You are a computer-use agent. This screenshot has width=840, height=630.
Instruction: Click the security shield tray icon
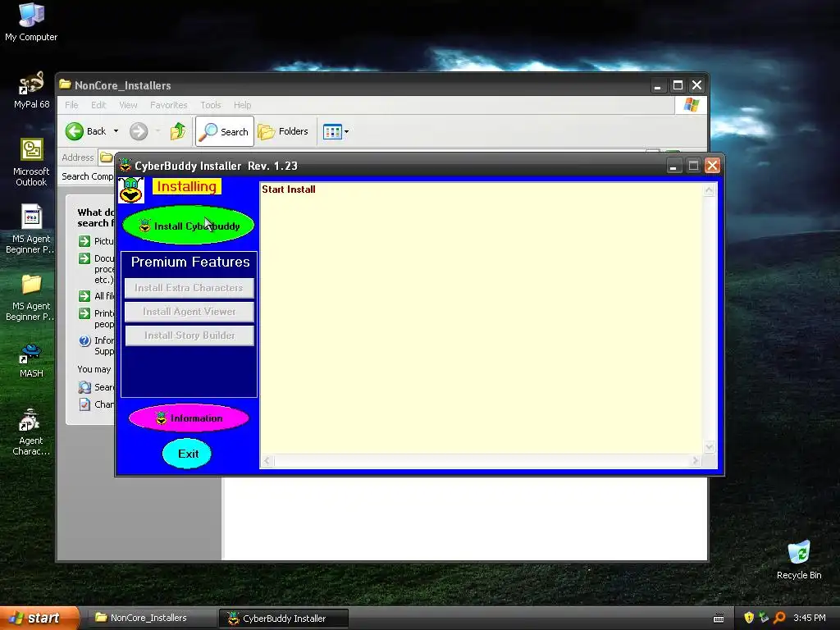[749, 618]
